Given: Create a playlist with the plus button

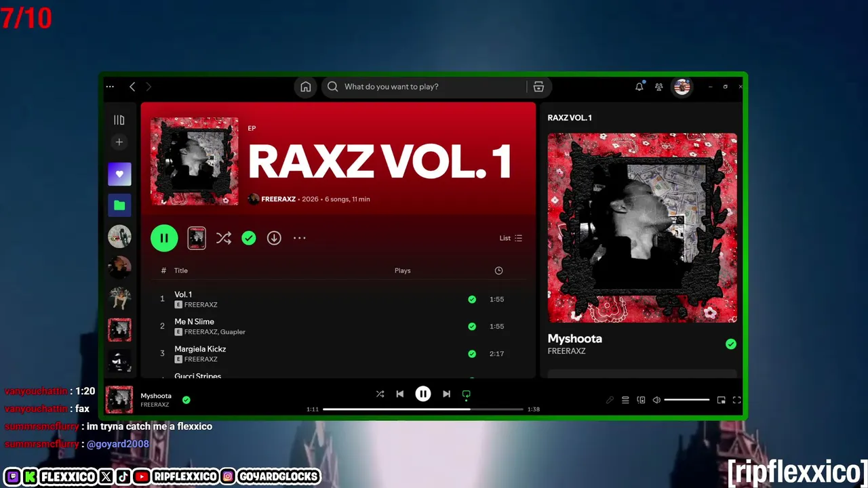Looking at the screenshot, I should point(119,142).
